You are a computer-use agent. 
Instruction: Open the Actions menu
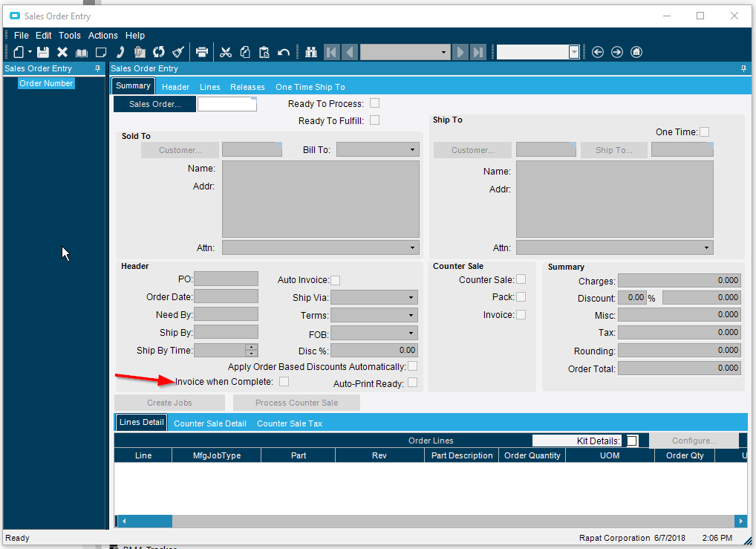(102, 36)
